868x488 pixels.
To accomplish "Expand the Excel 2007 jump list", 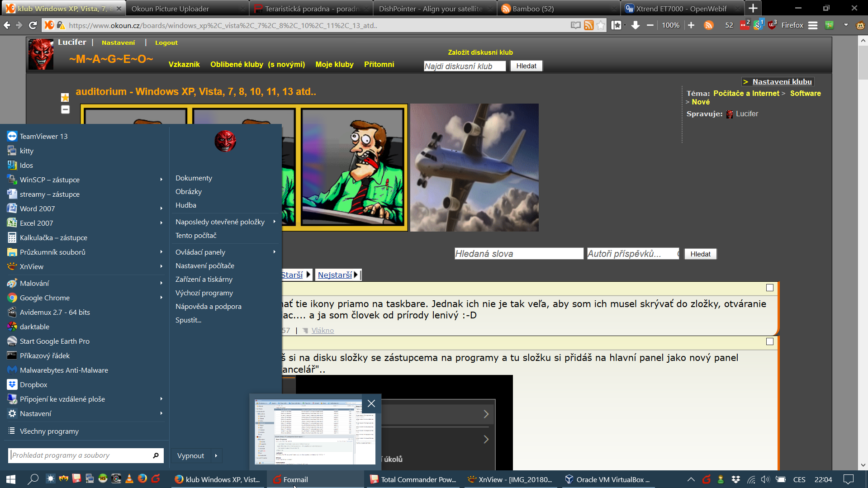I will [x=161, y=223].
